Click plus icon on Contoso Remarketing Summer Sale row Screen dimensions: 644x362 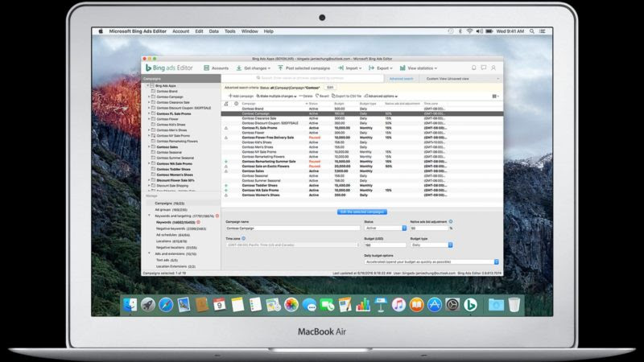point(226,162)
